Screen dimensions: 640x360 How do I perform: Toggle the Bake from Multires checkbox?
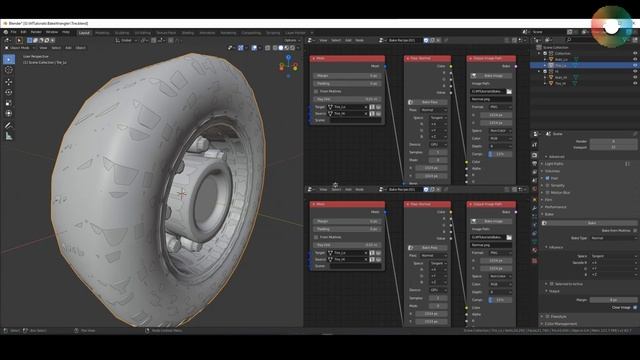635,231
